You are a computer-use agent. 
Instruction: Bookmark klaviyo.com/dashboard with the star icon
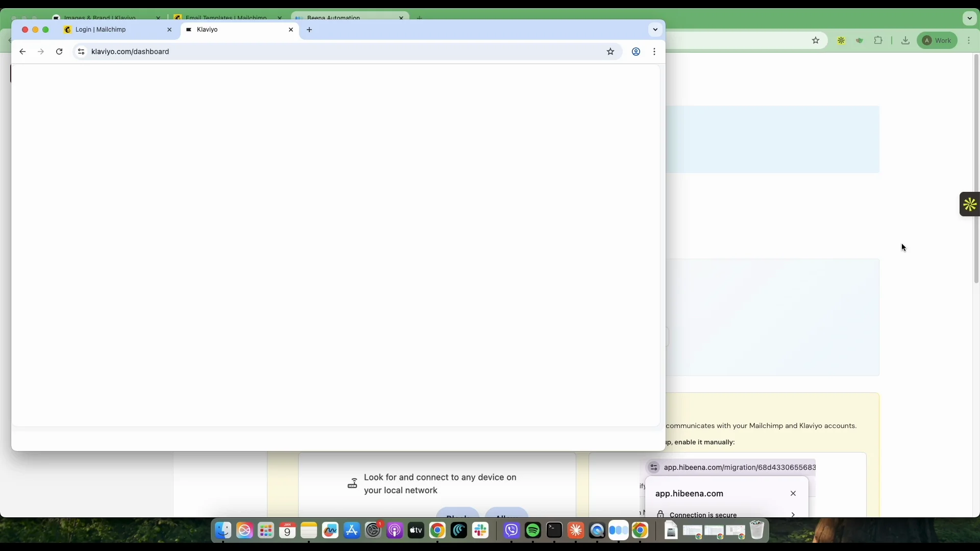click(610, 52)
